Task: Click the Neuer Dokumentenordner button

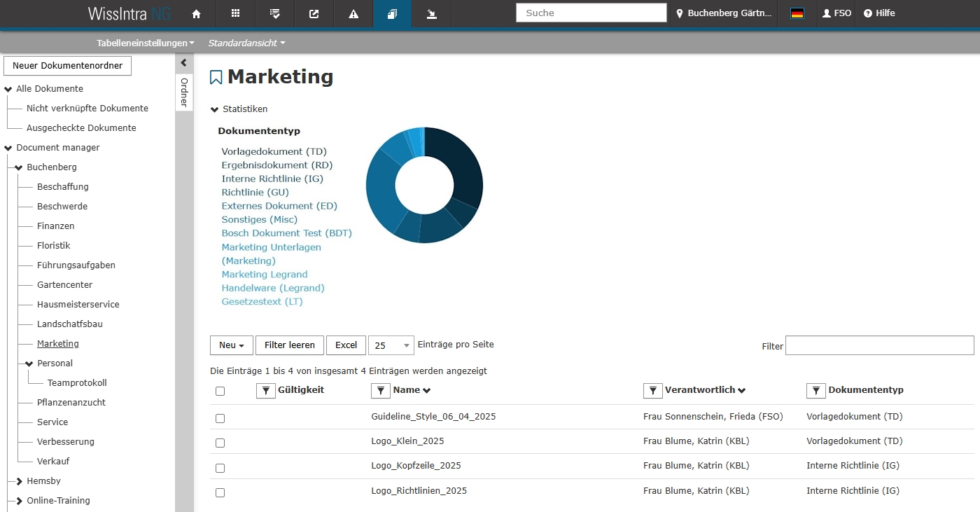Action: pyautogui.click(x=68, y=66)
